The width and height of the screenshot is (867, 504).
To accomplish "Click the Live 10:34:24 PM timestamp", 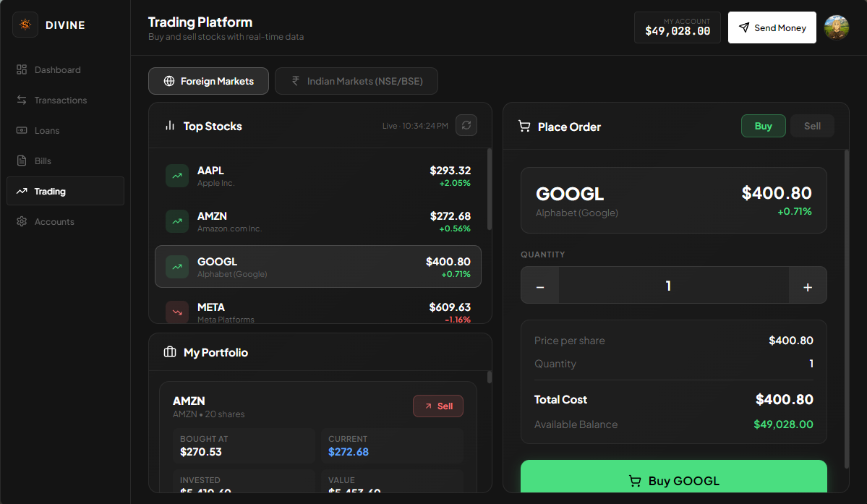I will point(415,126).
